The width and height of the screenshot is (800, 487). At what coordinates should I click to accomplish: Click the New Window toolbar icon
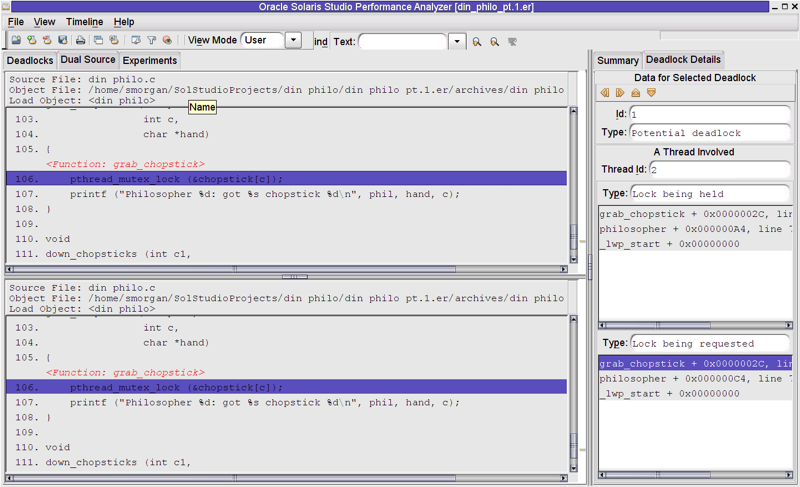(x=98, y=40)
